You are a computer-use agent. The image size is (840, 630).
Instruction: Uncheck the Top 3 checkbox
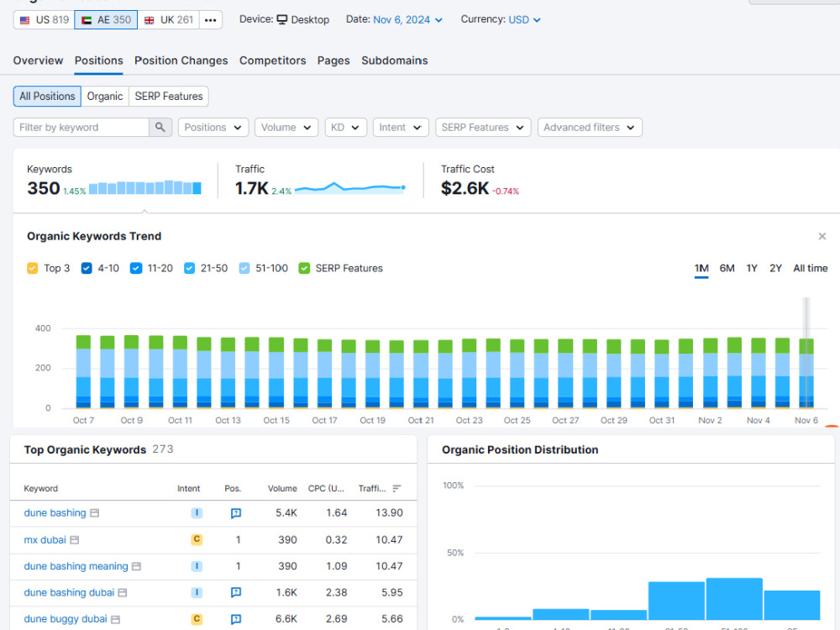point(33,269)
